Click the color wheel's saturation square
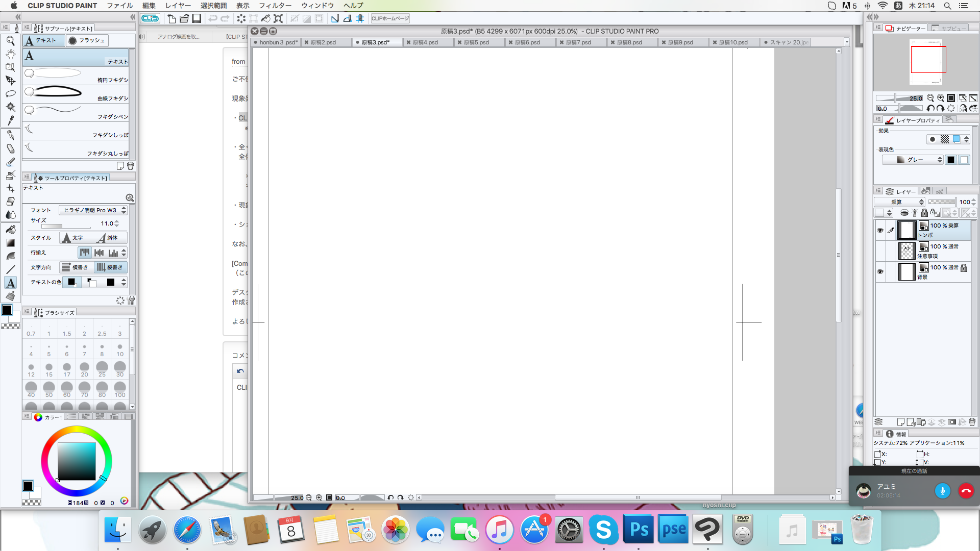 [x=77, y=461]
